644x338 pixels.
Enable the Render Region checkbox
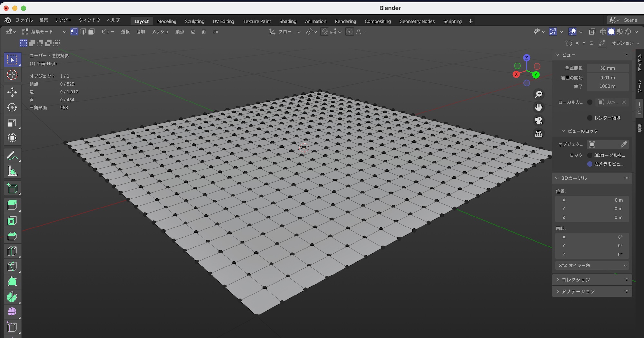[590, 118]
